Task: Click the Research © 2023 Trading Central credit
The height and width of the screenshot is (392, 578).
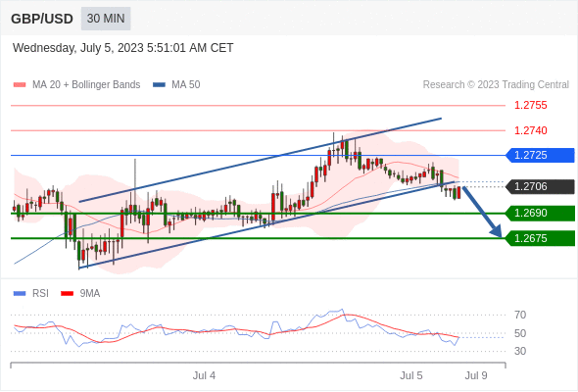Action: click(496, 85)
